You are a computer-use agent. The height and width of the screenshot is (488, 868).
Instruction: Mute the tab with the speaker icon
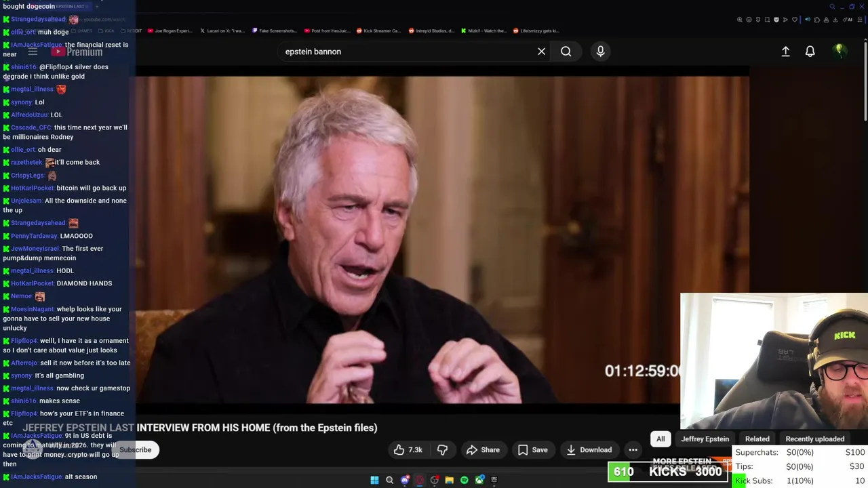point(808,20)
